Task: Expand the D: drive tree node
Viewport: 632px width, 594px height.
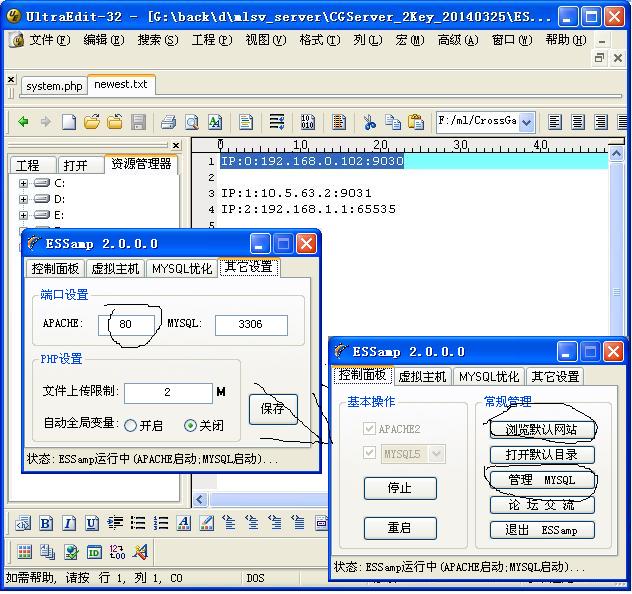Action: coord(23,200)
